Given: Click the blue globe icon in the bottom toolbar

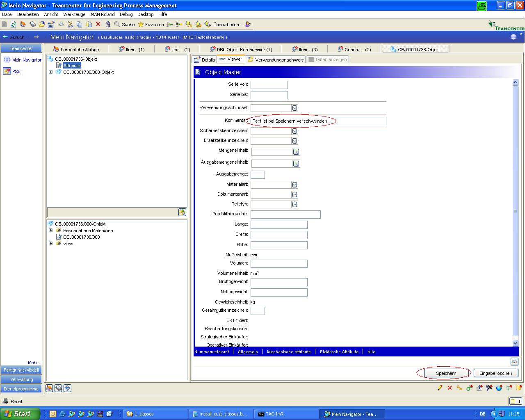Looking at the screenshot, I should click(499, 388).
